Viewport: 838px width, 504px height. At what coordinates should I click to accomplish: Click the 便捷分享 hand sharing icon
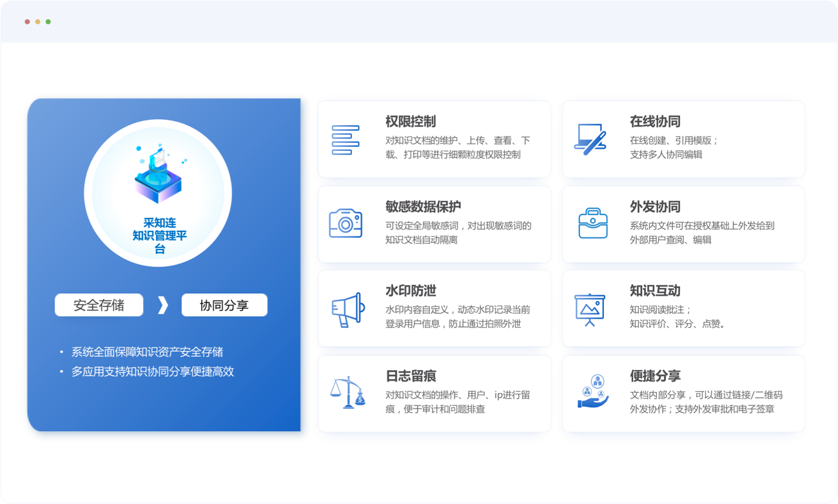(592, 393)
